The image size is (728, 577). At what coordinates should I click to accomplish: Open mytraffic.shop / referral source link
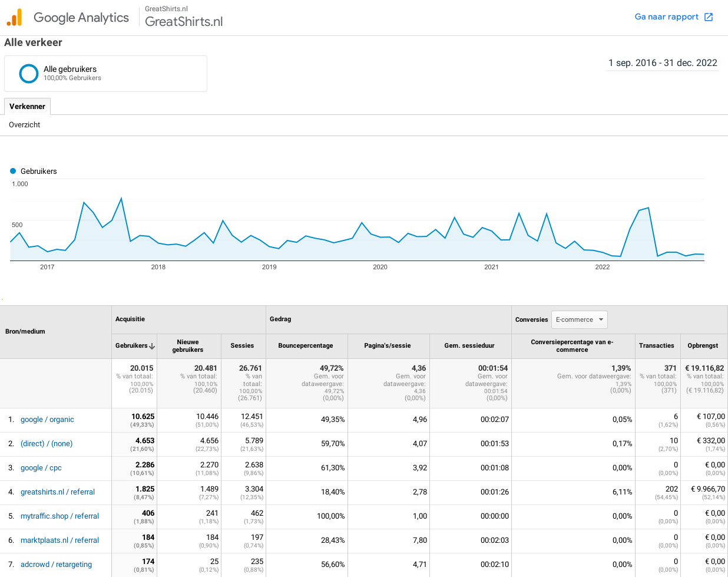point(59,516)
